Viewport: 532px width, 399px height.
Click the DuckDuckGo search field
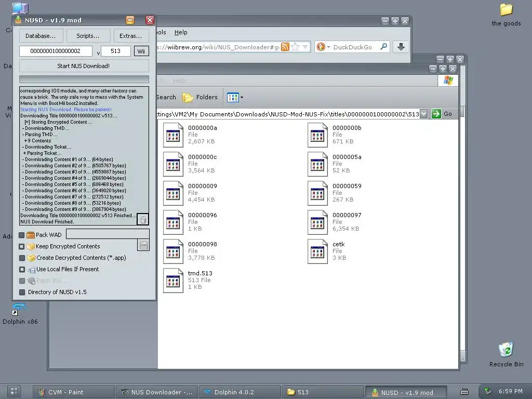(353, 47)
